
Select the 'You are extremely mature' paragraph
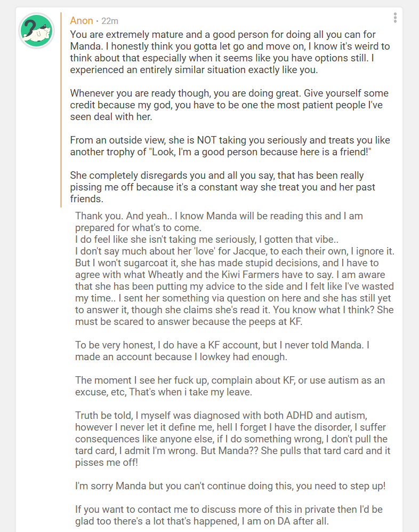(x=229, y=52)
